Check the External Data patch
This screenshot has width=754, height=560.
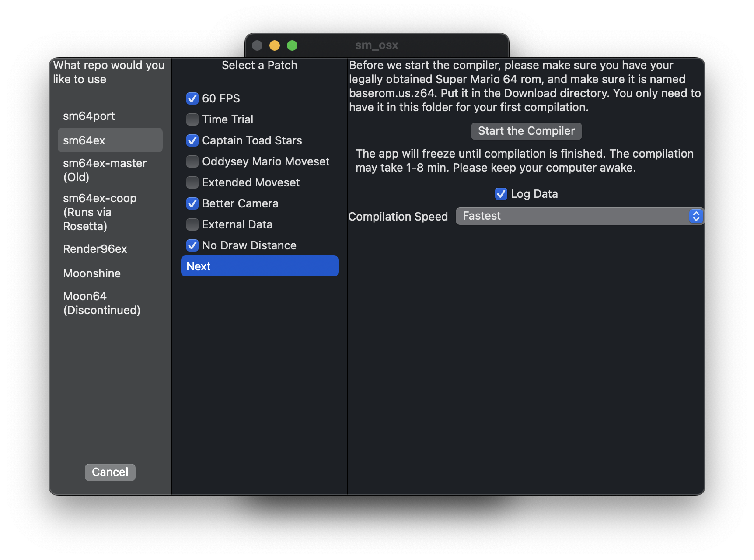[192, 224]
